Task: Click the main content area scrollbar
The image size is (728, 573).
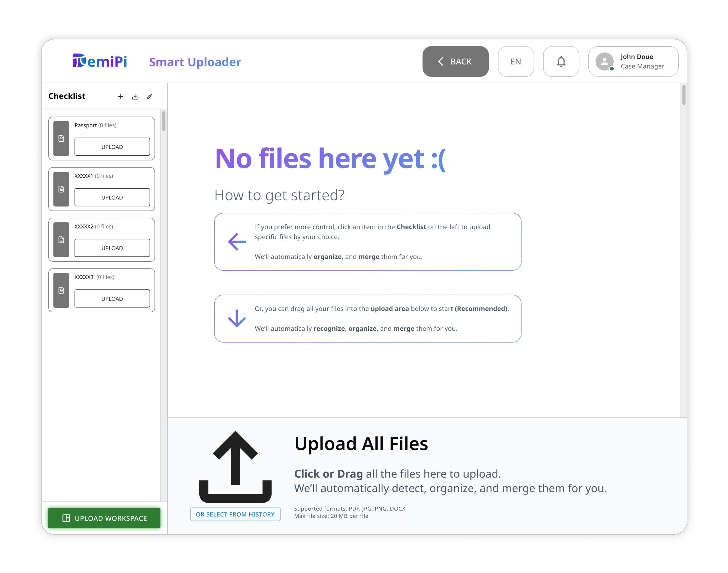Action: 683,95
